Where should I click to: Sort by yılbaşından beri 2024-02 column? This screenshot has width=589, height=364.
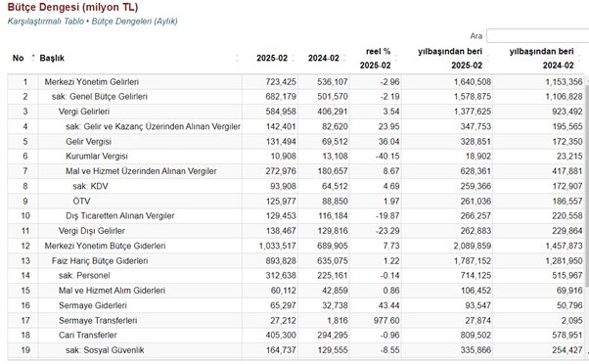pyautogui.click(x=541, y=59)
